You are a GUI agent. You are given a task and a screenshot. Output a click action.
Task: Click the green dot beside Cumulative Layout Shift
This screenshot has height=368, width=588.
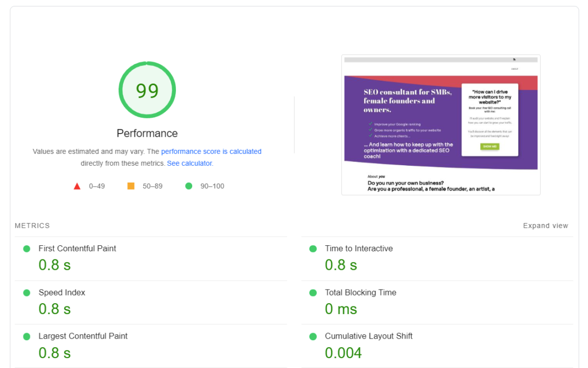click(313, 336)
